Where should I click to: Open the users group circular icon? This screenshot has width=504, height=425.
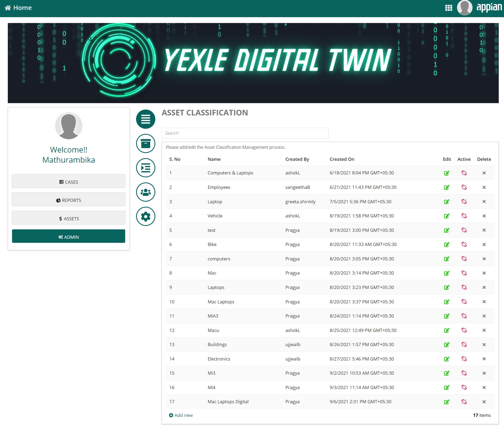coord(146,192)
